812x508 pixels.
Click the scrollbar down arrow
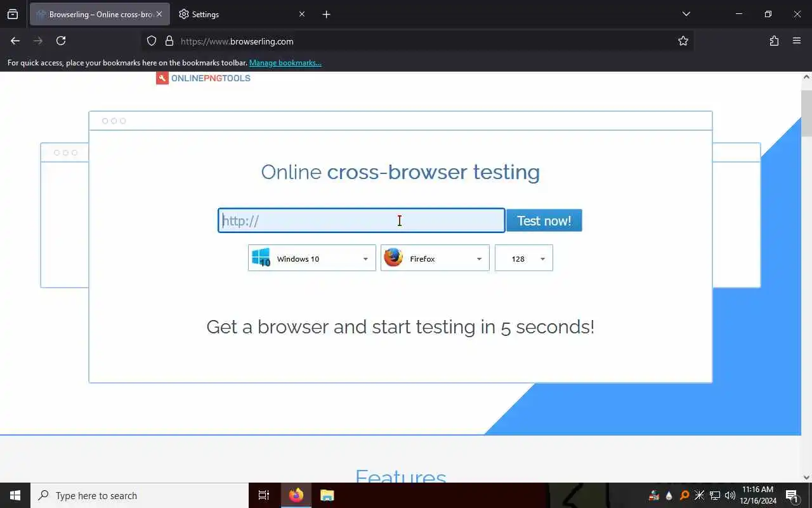(806, 477)
